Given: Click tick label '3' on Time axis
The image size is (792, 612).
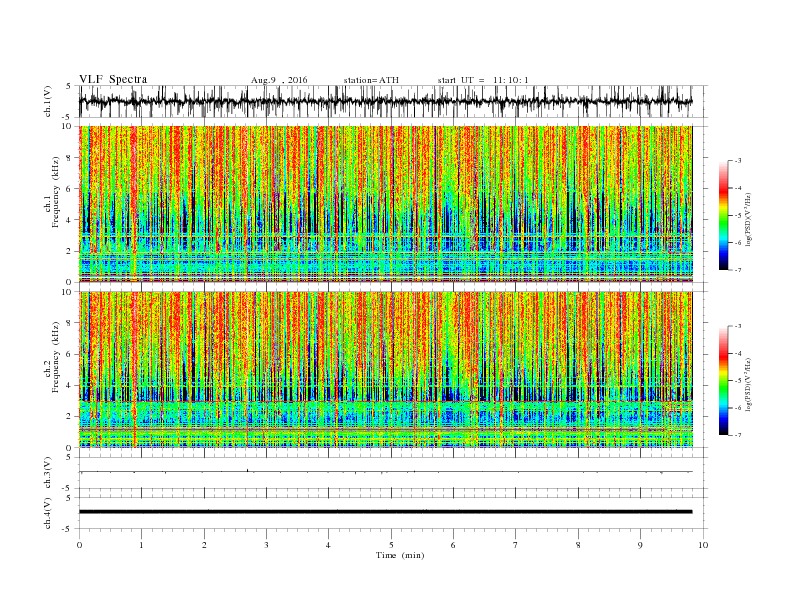Looking at the screenshot, I should point(266,545).
